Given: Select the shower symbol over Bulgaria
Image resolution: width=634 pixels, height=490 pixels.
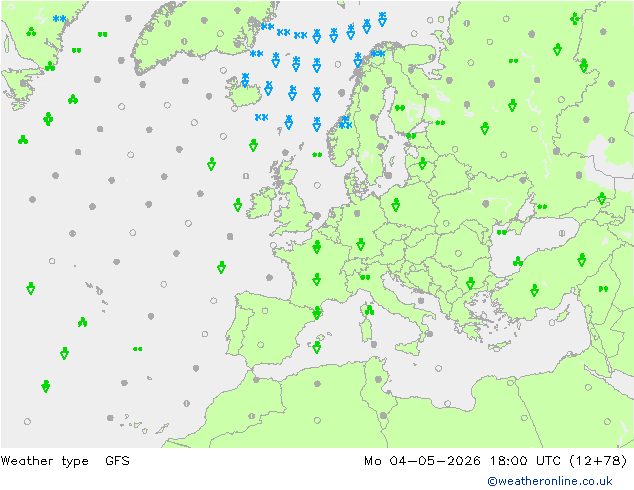Looking at the screenshot, I should (470, 283).
